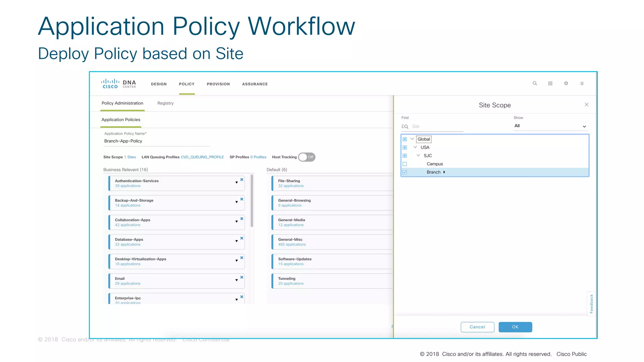Expand Enterprise-Ipc dropdown arrow
Image resolution: width=644 pixels, height=362 pixels.
tap(236, 299)
